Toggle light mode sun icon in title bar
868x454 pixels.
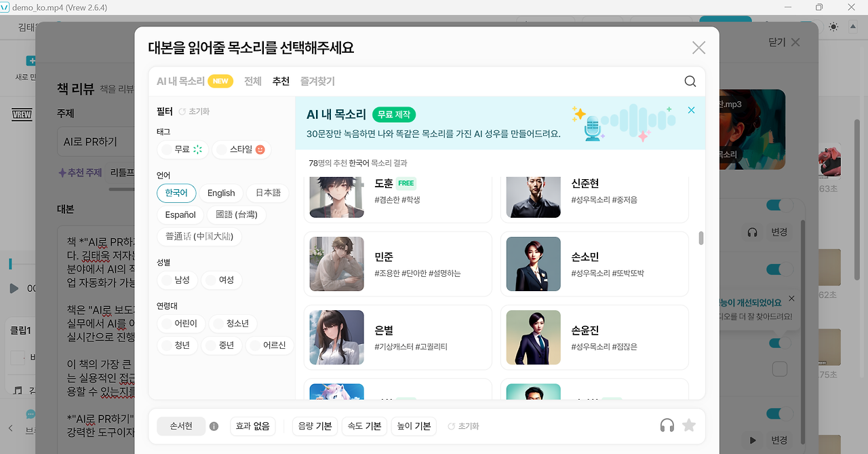click(833, 27)
